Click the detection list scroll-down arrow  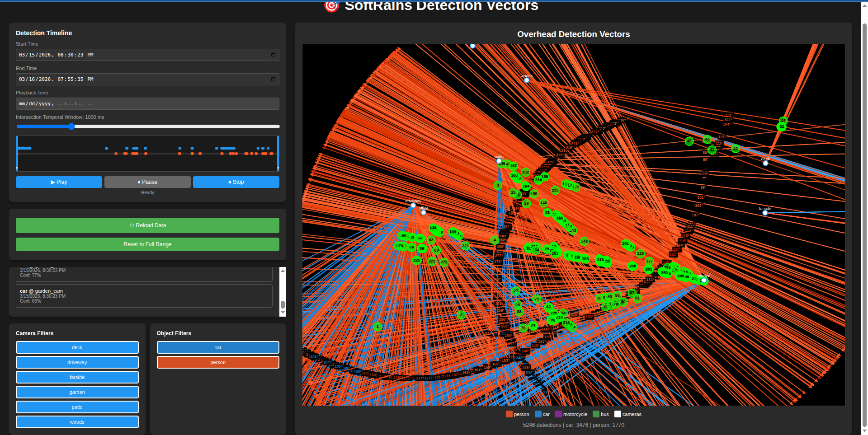(283, 313)
